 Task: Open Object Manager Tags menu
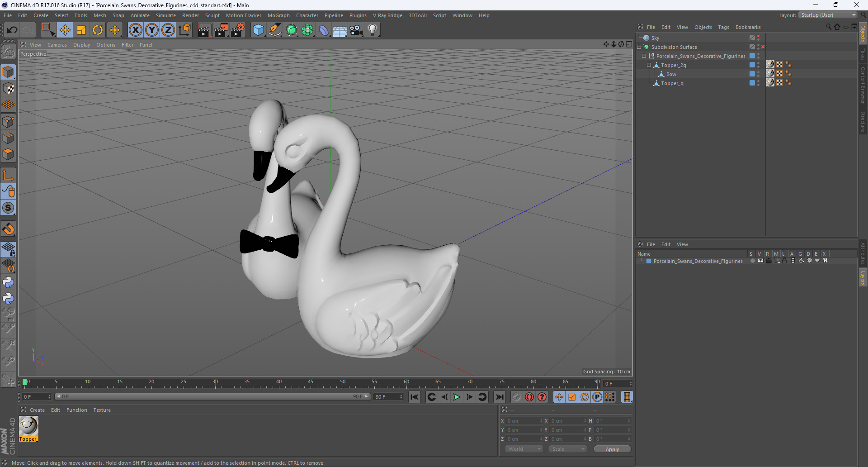click(x=723, y=27)
